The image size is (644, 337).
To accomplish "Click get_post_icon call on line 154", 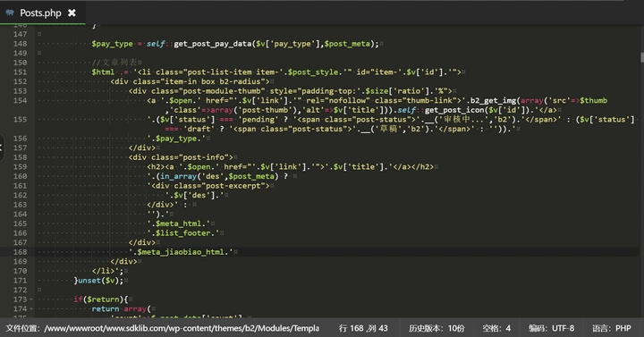I will [x=454, y=110].
